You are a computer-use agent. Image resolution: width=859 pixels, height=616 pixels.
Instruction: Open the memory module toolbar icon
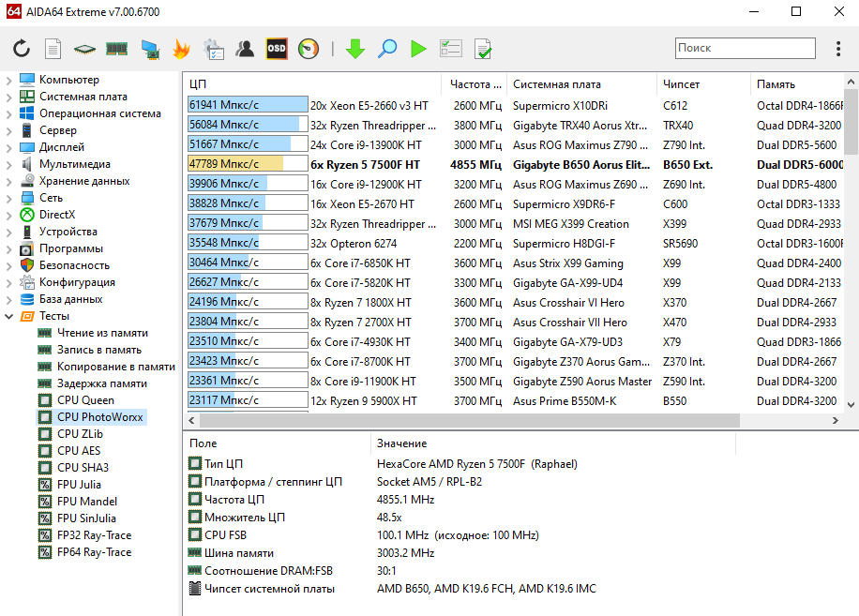[116, 50]
